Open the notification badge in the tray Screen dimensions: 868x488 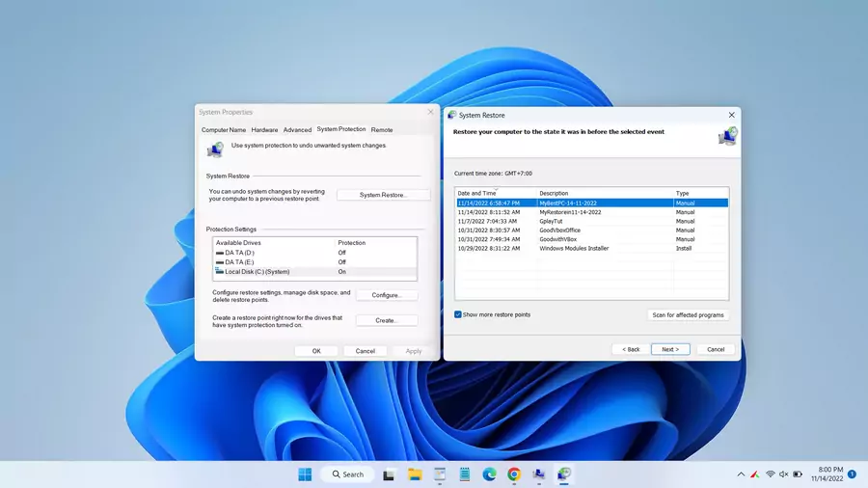point(852,474)
